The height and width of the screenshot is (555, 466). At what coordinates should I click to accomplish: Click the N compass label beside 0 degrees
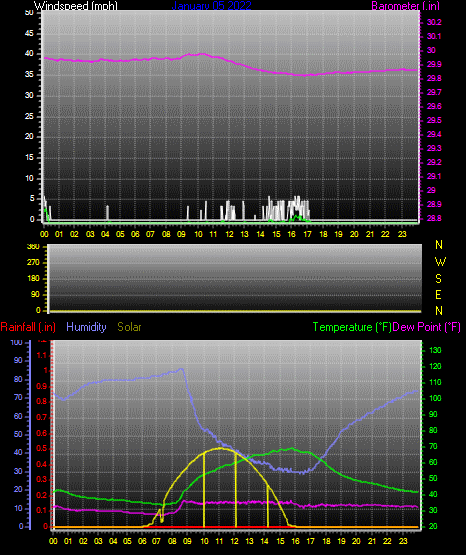coord(439,311)
